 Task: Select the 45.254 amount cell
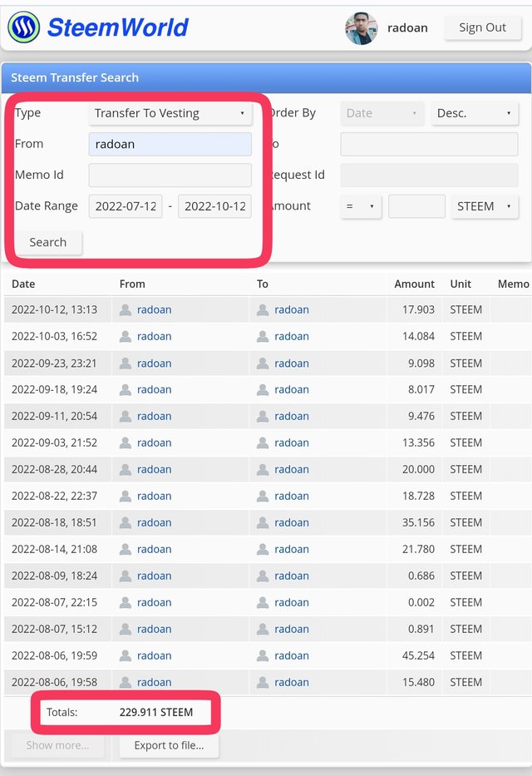418,655
